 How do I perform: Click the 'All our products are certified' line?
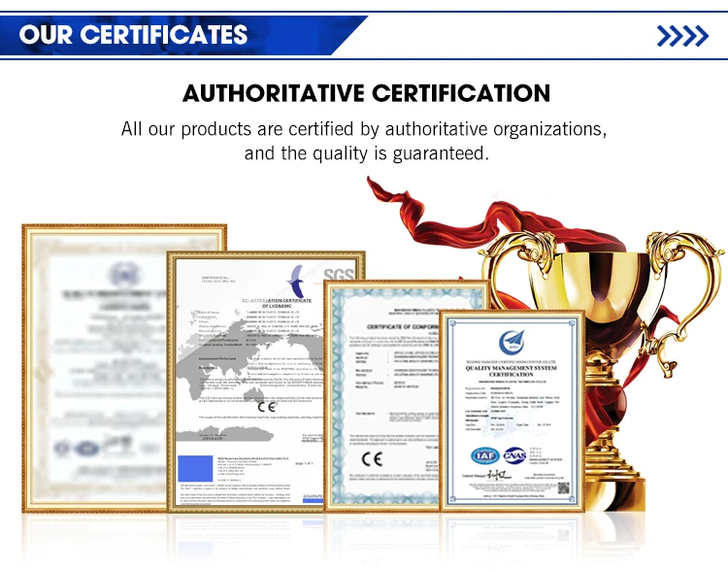364,129
